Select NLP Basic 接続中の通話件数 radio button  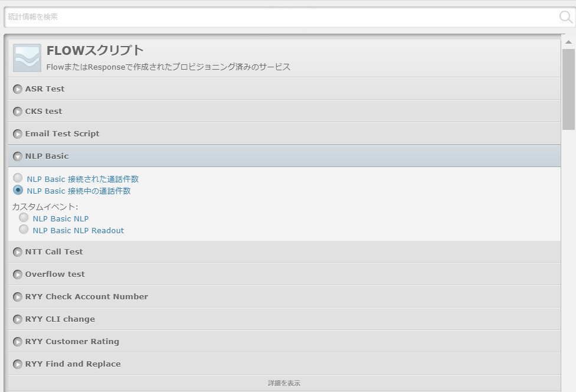18,190
